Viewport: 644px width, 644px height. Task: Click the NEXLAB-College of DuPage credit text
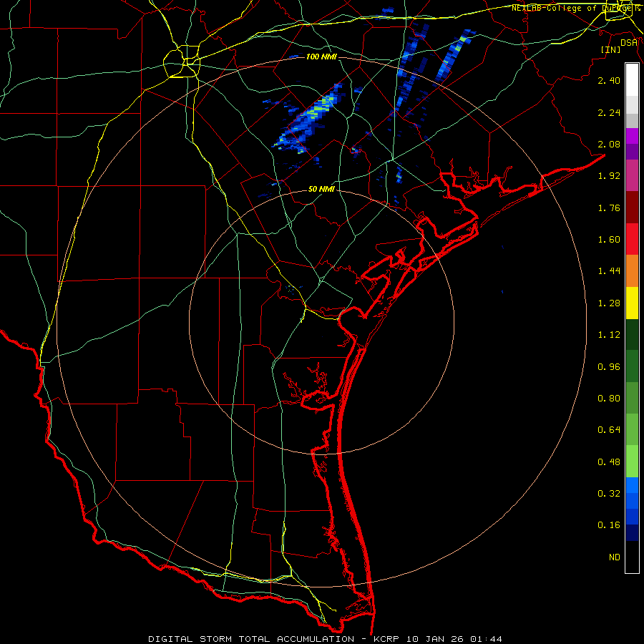click(x=575, y=8)
